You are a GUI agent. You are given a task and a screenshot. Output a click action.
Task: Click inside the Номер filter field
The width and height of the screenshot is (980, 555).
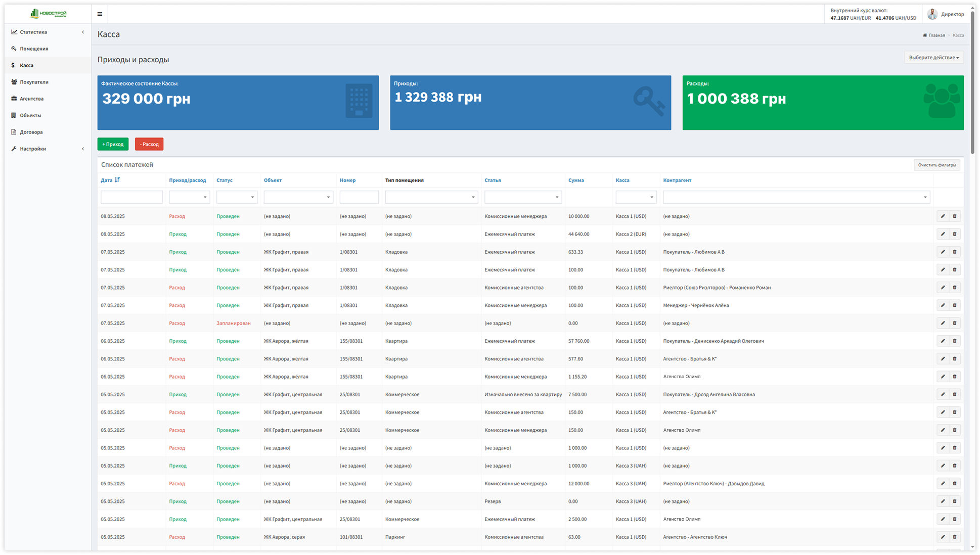click(359, 197)
